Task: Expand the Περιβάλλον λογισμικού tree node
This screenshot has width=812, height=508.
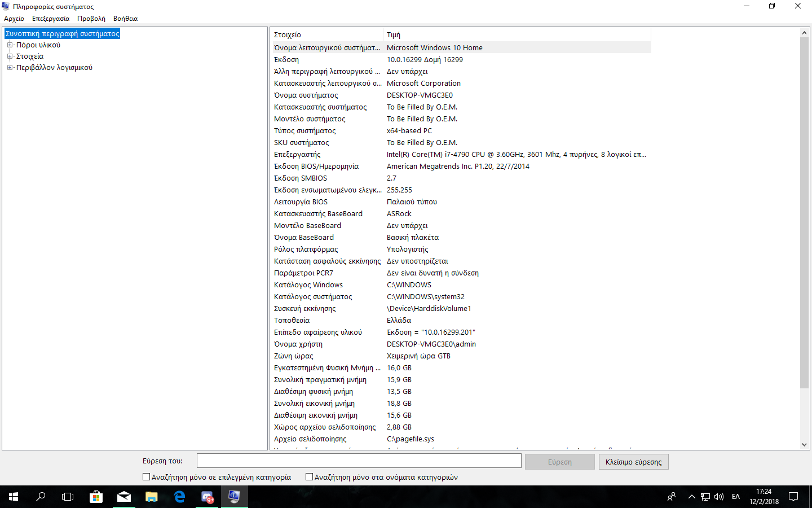Action: tap(10, 68)
